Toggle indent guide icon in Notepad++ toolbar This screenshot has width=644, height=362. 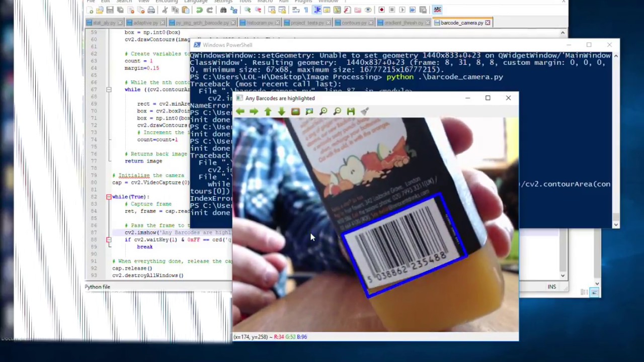317,10
